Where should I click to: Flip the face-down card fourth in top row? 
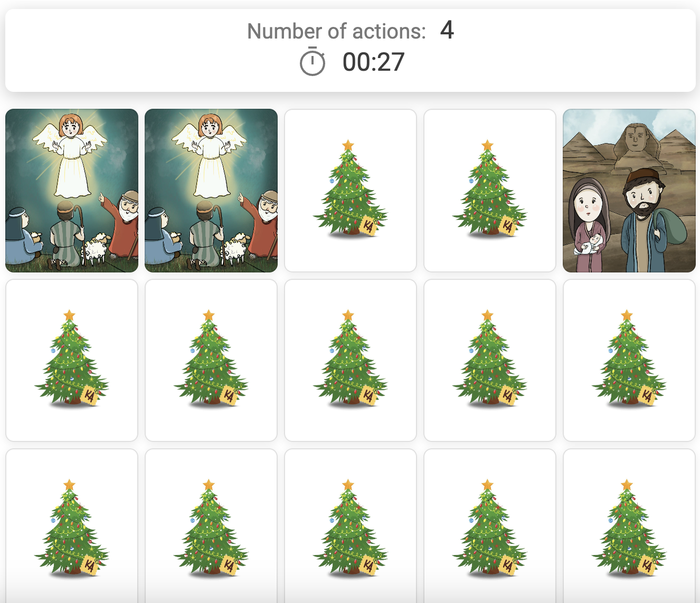[490, 191]
